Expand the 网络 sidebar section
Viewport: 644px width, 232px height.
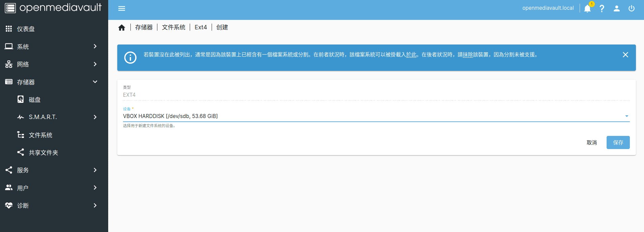(51, 64)
